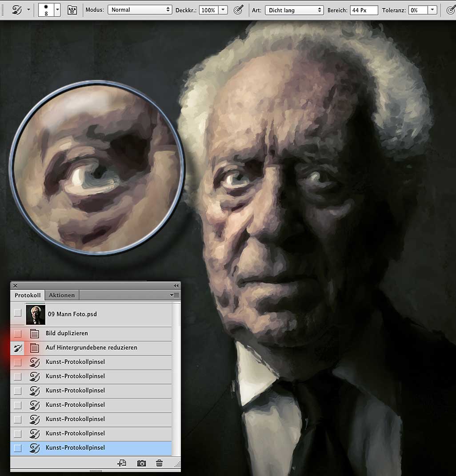Click the art brush icon of the fifth Kunst-Protokollpinsel

[x=35, y=419]
